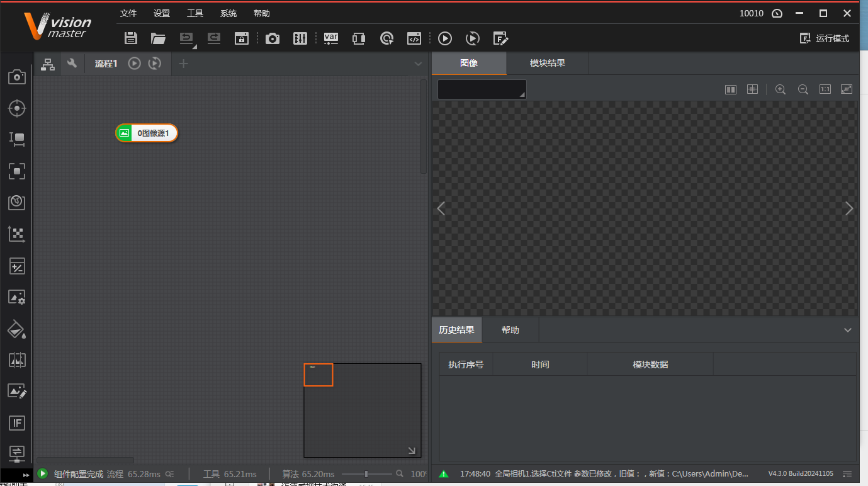This screenshot has width=868, height=486.
Task: Open the communication management icon after var
Action: (x=359, y=38)
